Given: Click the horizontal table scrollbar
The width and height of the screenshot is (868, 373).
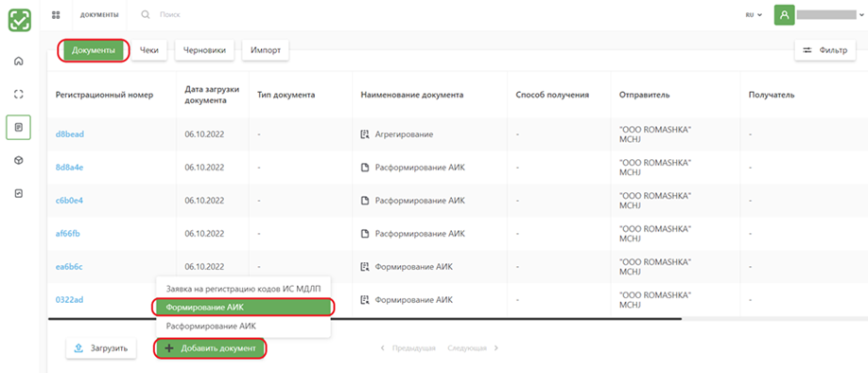Looking at the screenshot, I should pyautogui.click(x=365, y=319).
